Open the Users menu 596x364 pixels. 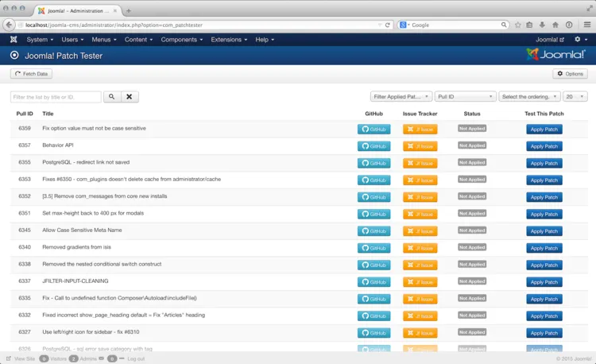[x=72, y=40]
